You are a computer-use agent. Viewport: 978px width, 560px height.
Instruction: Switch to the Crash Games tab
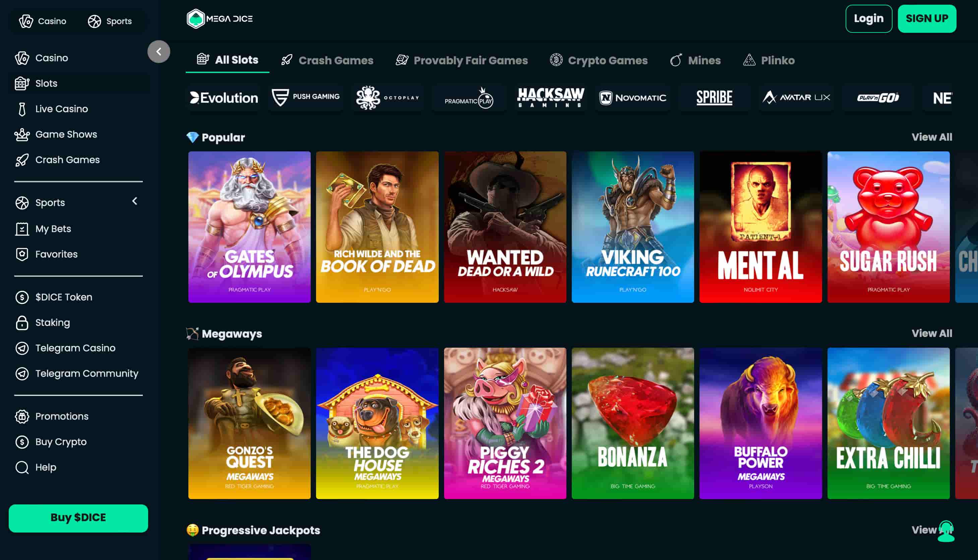tap(327, 60)
